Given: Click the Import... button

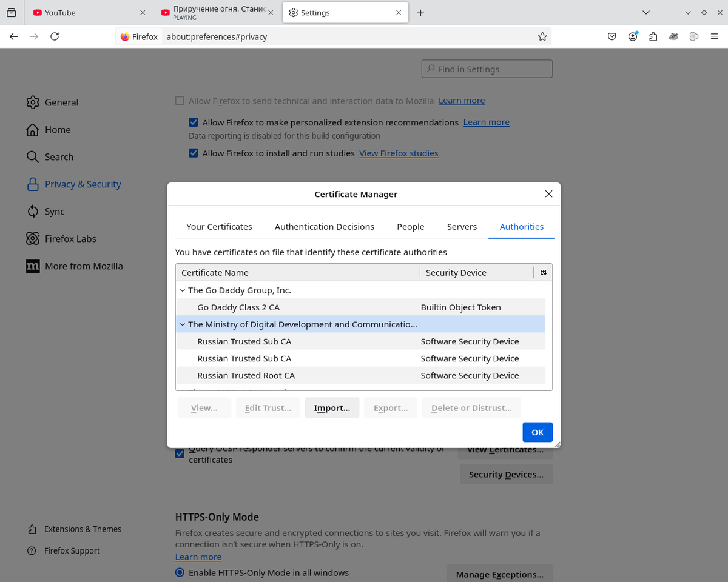Looking at the screenshot, I should pos(332,408).
